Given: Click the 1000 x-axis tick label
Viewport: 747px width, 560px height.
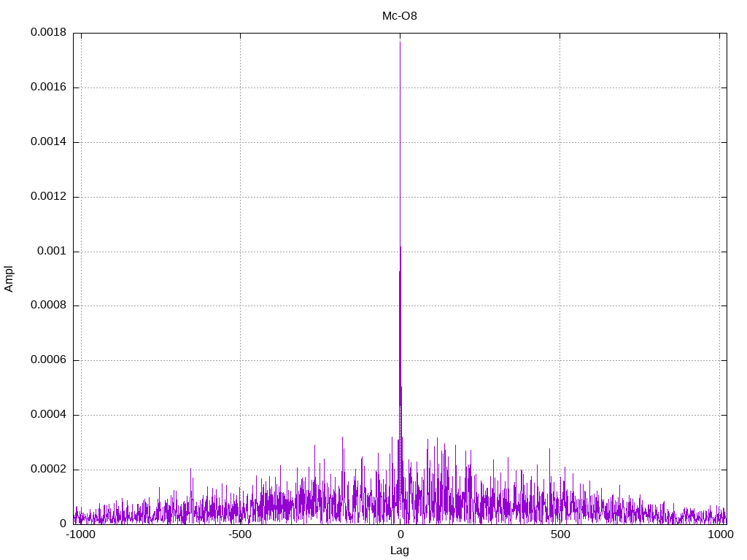Looking at the screenshot, I should click(x=719, y=534).
